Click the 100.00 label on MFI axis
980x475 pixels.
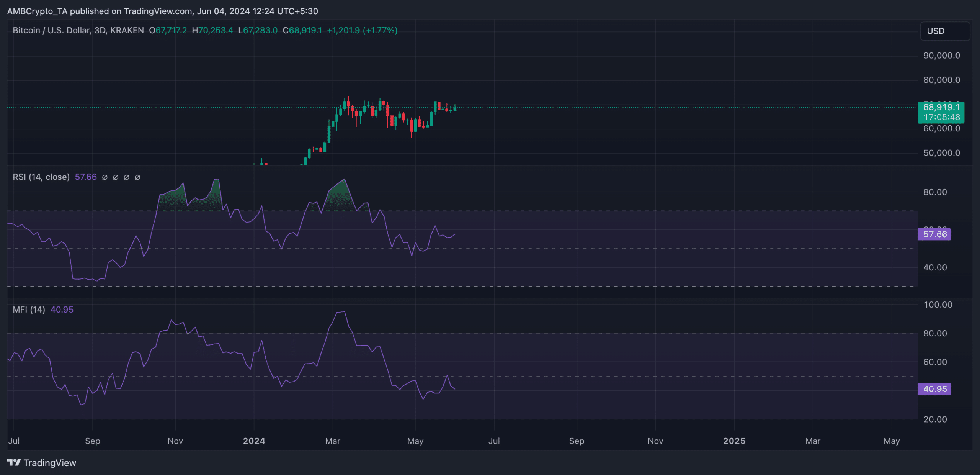(x=938, y=305)
